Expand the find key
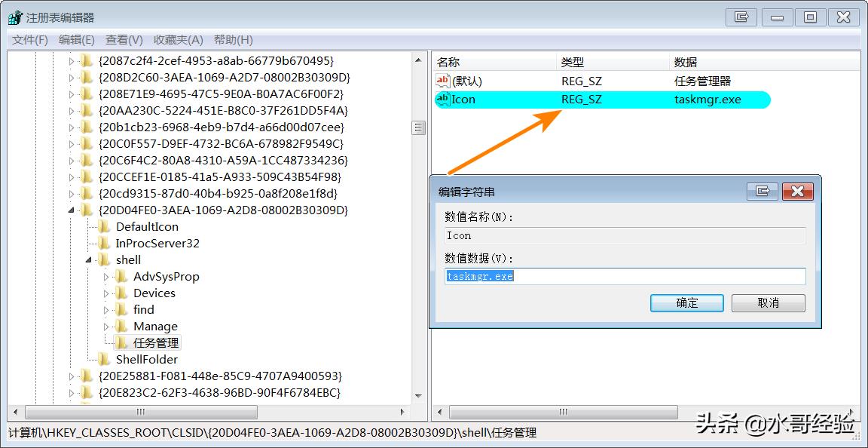Screen dimensions: 868x448 click(x=106, y=310)
